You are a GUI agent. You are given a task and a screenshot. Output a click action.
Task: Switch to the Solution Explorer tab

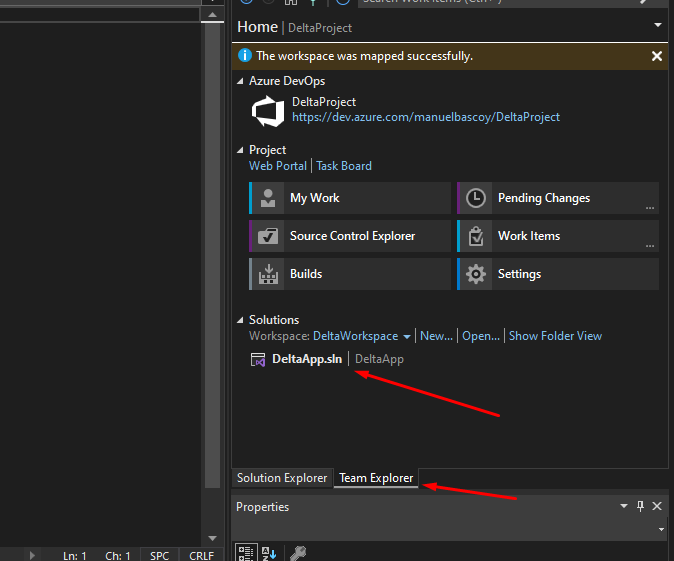pos(282,478)
